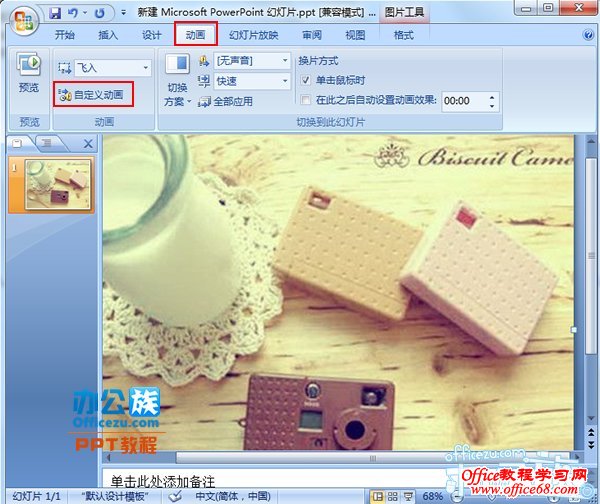Switch to the Outline pane tab
600x504 pixels.
coord(48,143)
